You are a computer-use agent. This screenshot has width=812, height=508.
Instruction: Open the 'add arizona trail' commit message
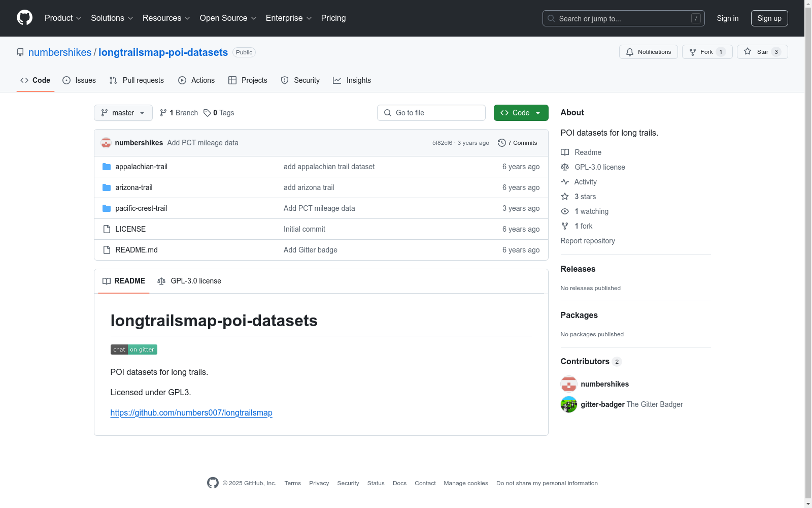tap(309, 187)
